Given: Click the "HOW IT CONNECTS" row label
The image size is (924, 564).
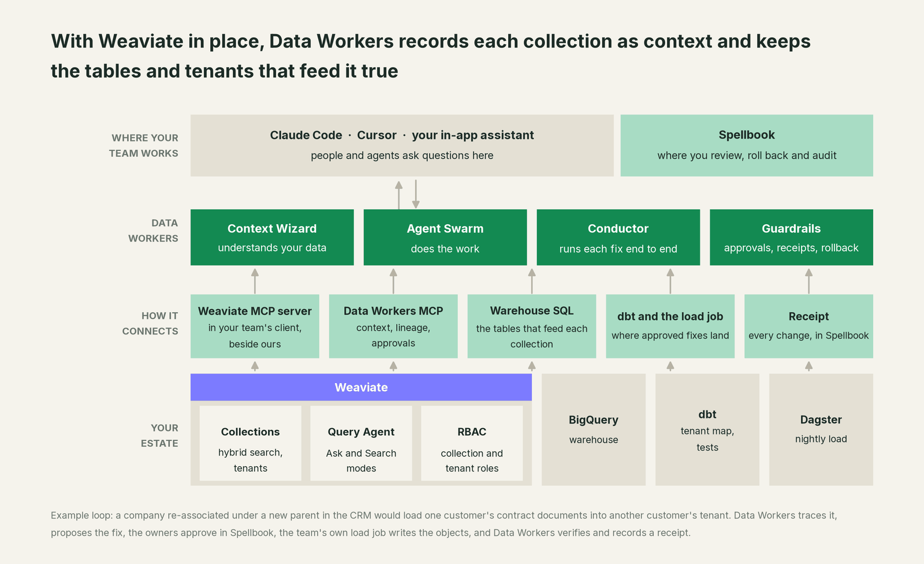Looking at the screenshot, I should (150, 324).
